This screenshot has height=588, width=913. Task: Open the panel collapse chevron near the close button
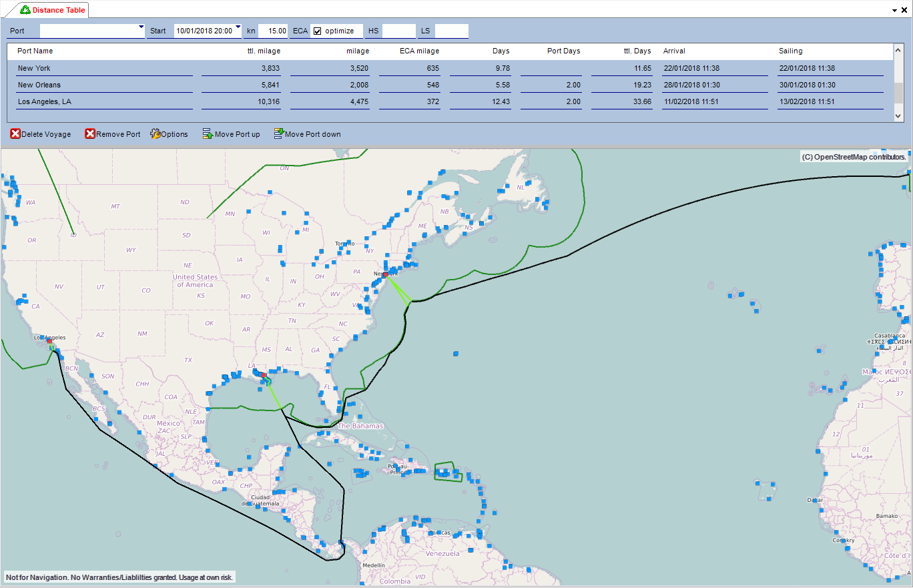[x=894, y=10]
